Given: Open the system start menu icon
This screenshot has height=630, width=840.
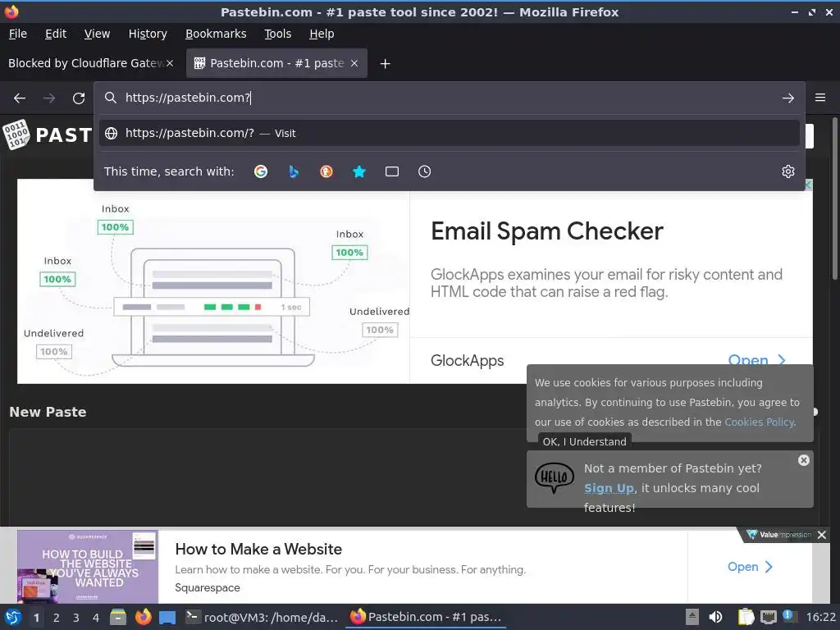Looking at the screenshot, I should click(x=13, y=617).
